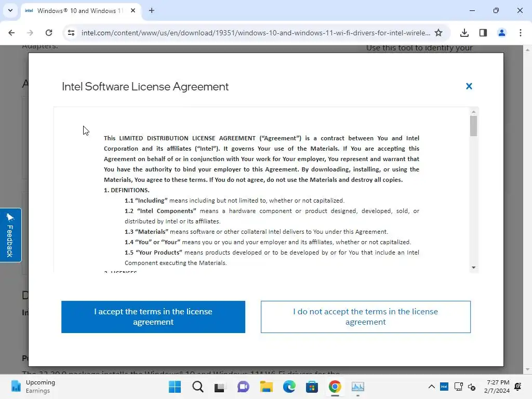
Task: Open network settings tray icon
Action: [x=458, y=387]
